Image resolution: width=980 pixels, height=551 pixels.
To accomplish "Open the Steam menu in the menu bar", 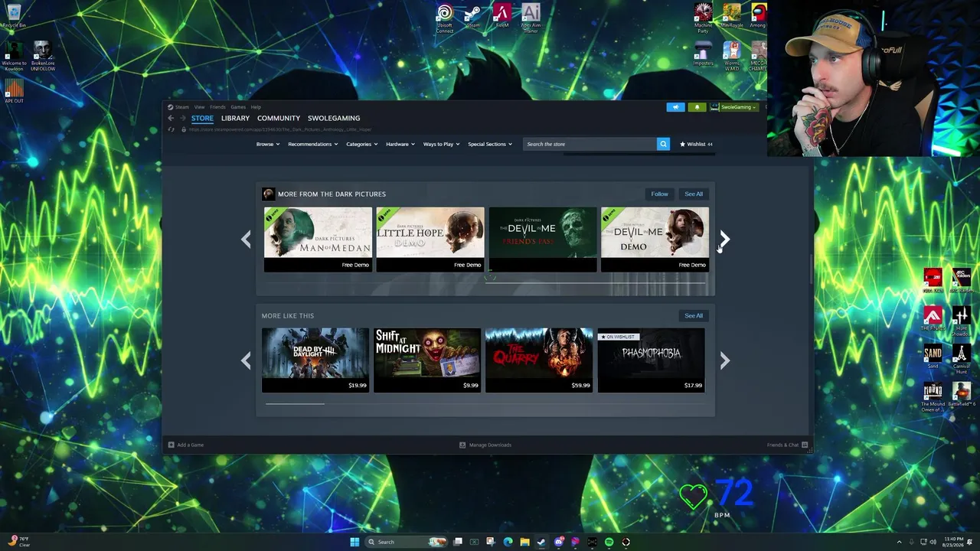I will (x=182, y=107).
